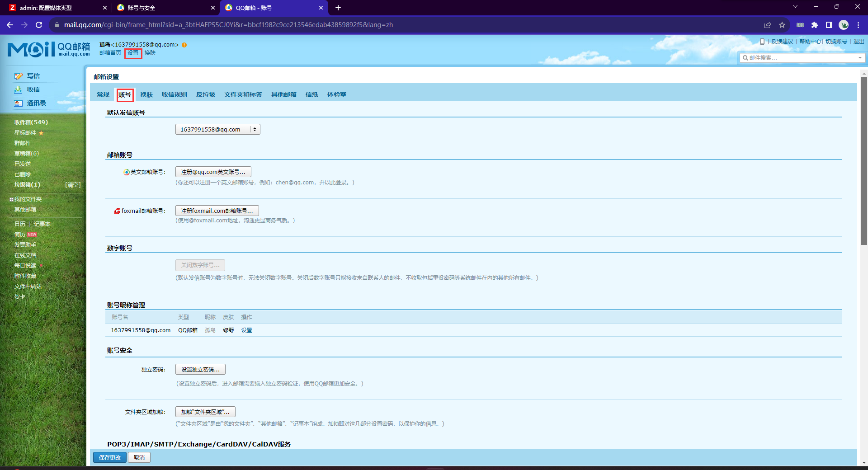
Task: Click the search magnifier icon
Action: click(x=745, y=58)
